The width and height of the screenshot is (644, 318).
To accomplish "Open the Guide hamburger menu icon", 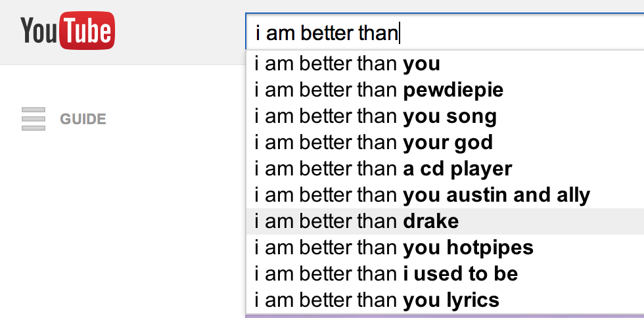I will 33,119.
